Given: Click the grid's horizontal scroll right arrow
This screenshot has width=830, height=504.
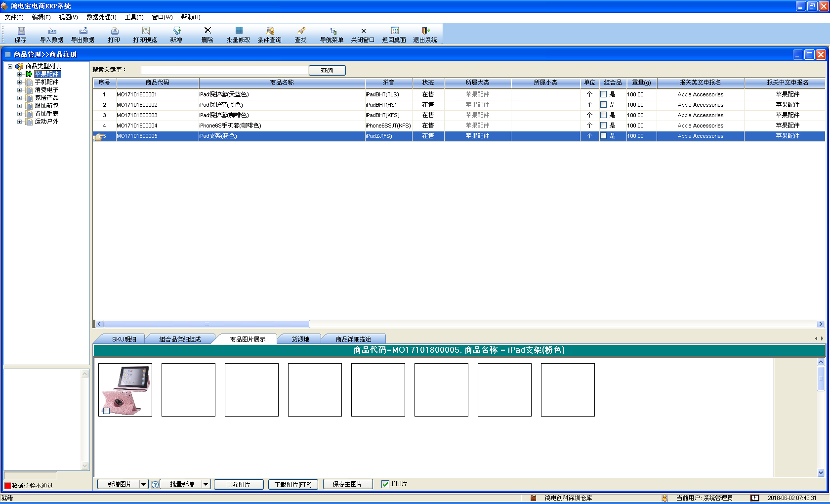Looking at the screenshot, I should tap(821, 324).
